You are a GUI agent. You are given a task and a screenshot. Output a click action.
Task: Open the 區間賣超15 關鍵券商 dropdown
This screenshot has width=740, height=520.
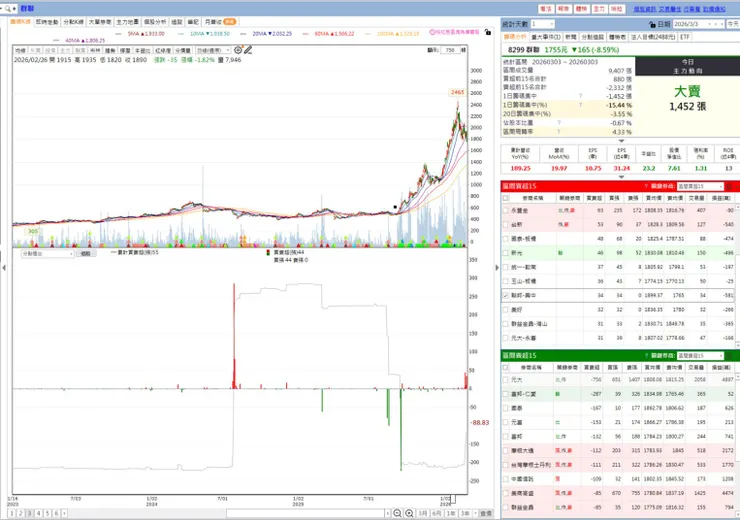pos(700,355)
